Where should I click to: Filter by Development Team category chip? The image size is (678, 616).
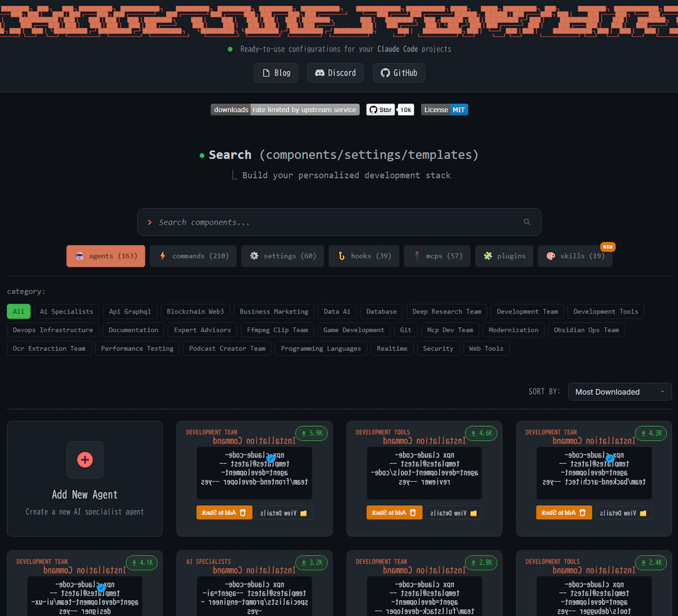pyautogui.click(x=528, y=311)
